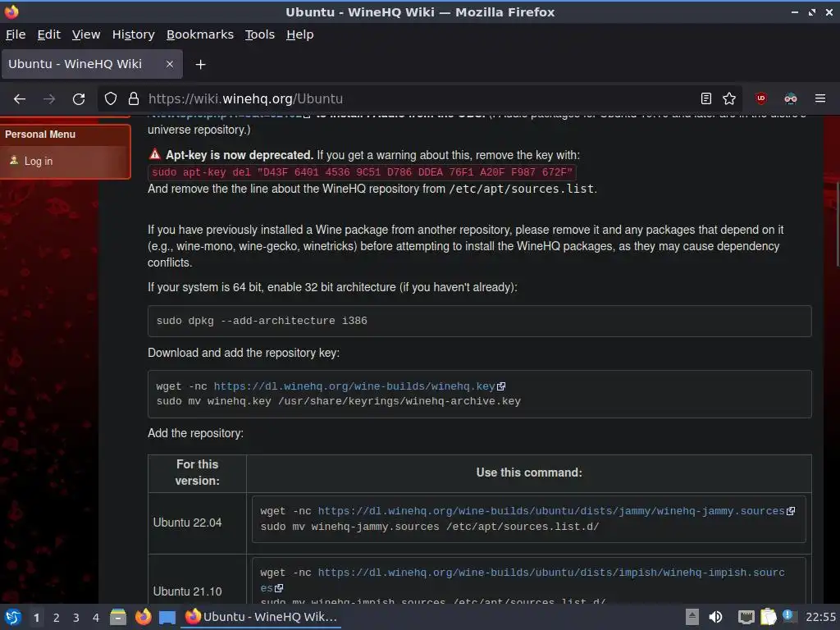Open the tracking protection shield icon
The height and width of the screenshot is (630, 840).
[x=111, y=98]
